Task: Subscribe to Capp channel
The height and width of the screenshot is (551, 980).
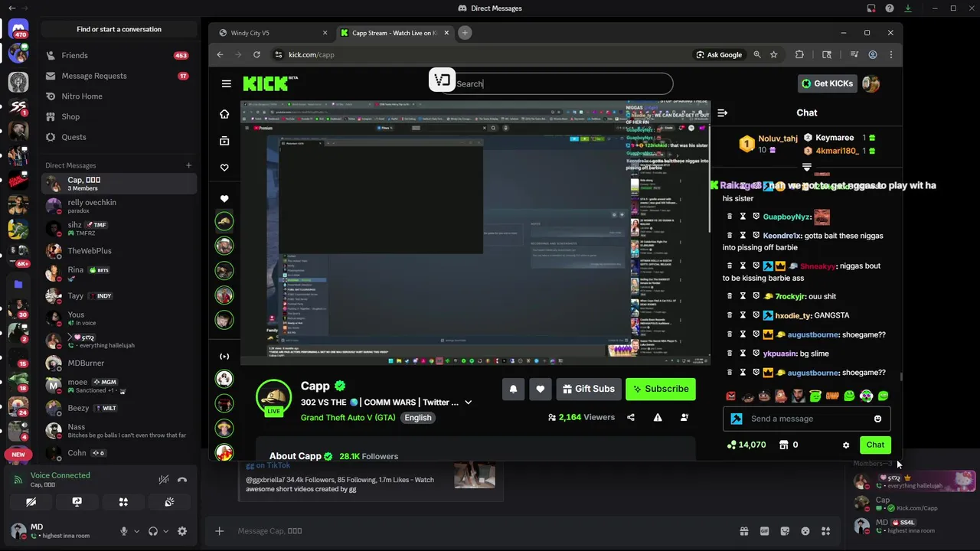Action: click(660, 389)
